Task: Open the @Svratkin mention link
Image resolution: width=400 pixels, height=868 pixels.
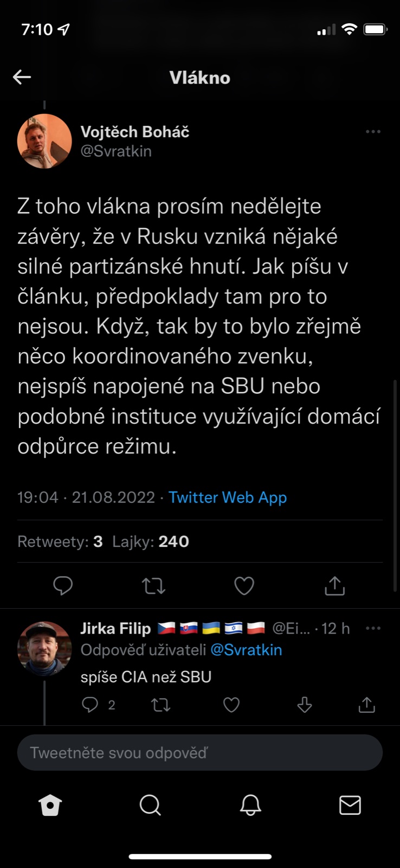Action: (246, 650)
